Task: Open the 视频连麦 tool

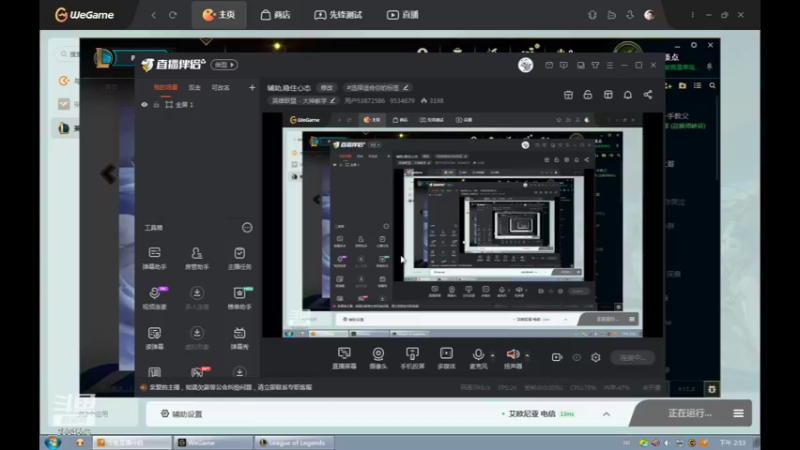Action: [154, 297]
